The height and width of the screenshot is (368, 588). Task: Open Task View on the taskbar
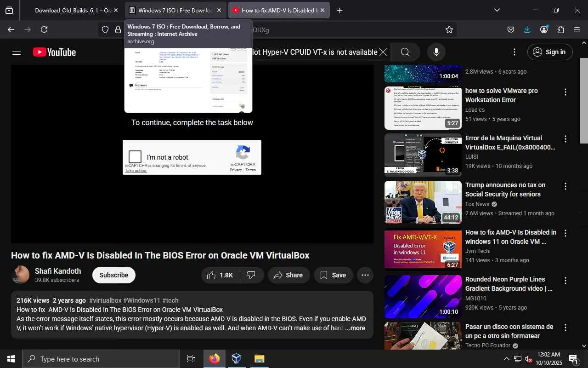pyautogui.click(x=191, y=359)
